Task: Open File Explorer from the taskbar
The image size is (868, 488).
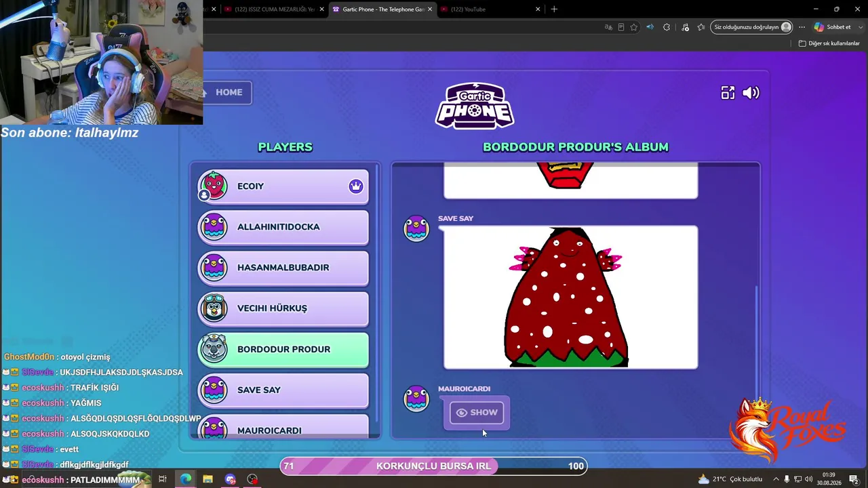Action: pyautogui.click(x=208, y=479)
